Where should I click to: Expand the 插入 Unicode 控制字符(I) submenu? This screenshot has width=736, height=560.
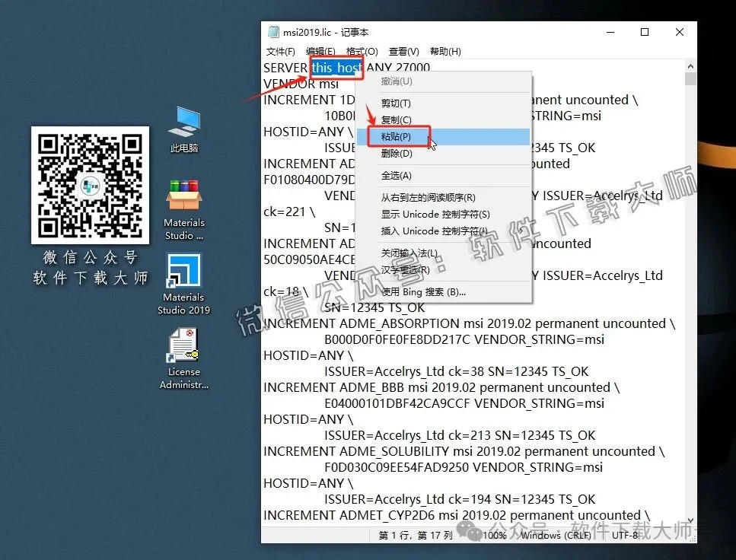(435, 231)
